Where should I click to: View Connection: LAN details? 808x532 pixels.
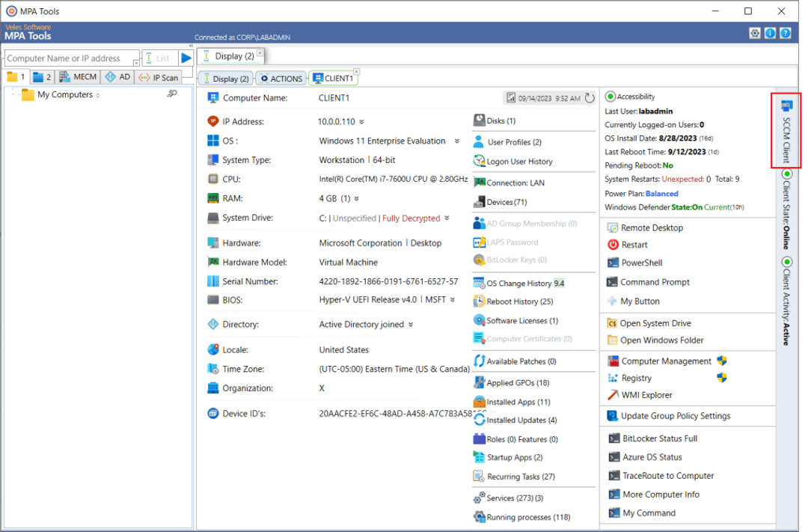coord(509,183)
